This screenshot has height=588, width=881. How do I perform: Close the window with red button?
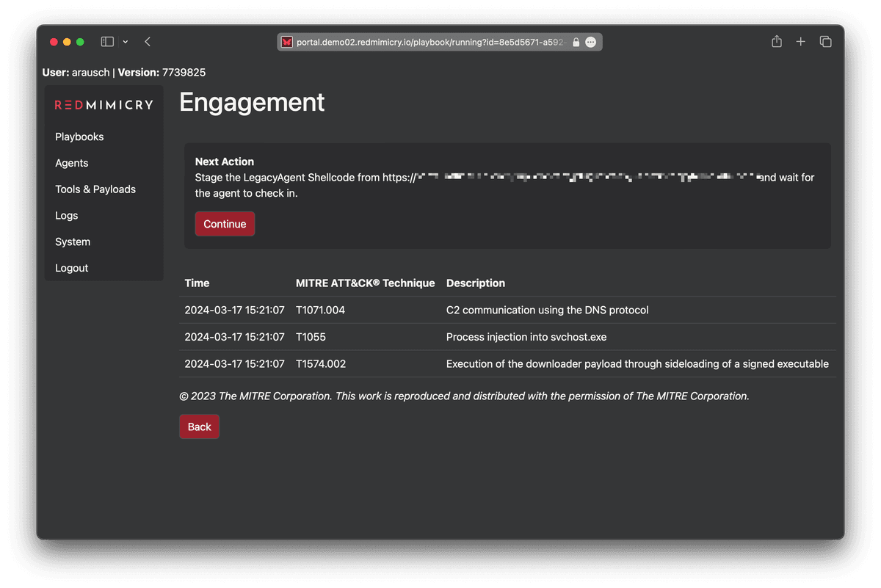(54, 42)
